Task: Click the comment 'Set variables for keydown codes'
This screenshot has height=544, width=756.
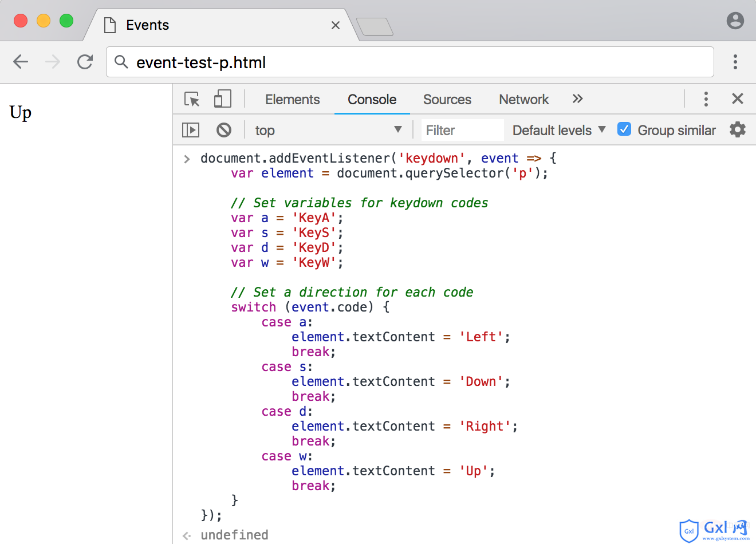Action: [x=360, y=203]
